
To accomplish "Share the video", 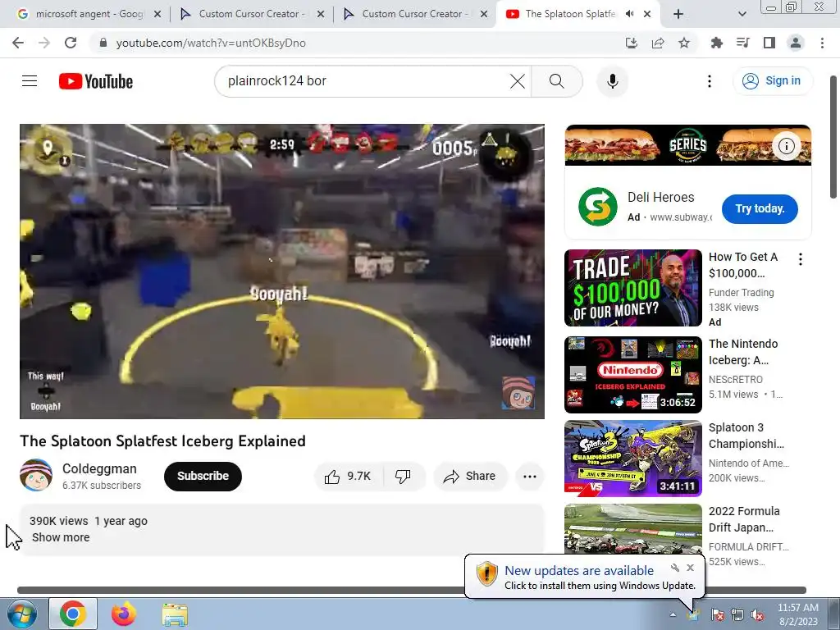I will point(470,477).
